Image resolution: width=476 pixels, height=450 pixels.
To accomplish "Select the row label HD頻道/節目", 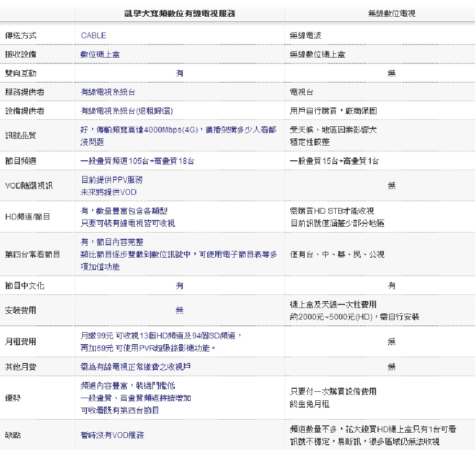I will pyautogui.click(x=27, y=217).
